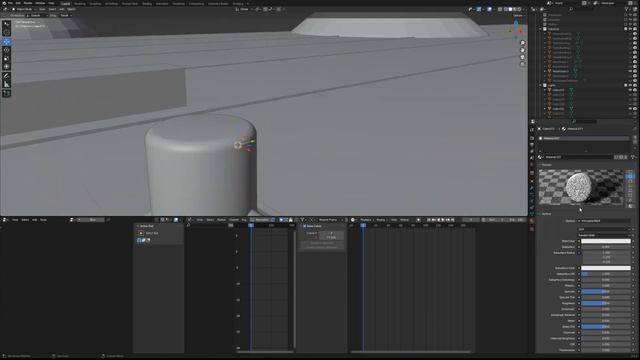Select the Add Cube tool

tap(7, 93)
